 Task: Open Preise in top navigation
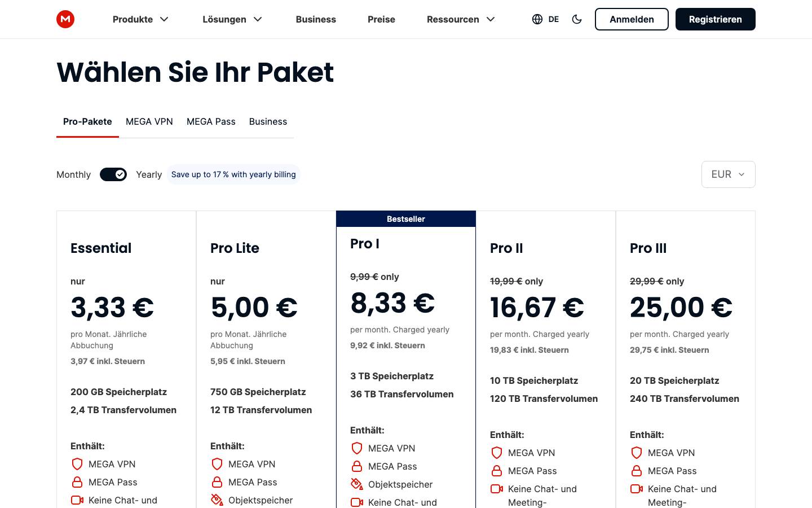[x=381, y=19]
